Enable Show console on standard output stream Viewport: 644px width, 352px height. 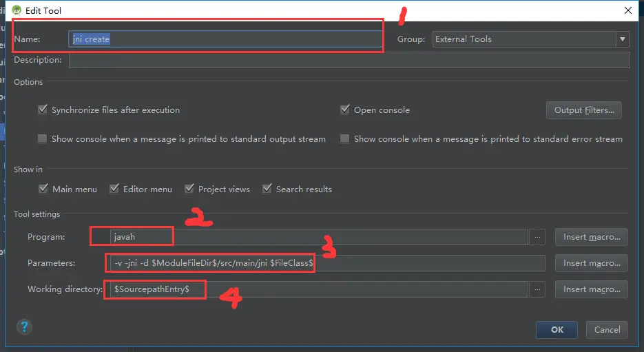42,139
